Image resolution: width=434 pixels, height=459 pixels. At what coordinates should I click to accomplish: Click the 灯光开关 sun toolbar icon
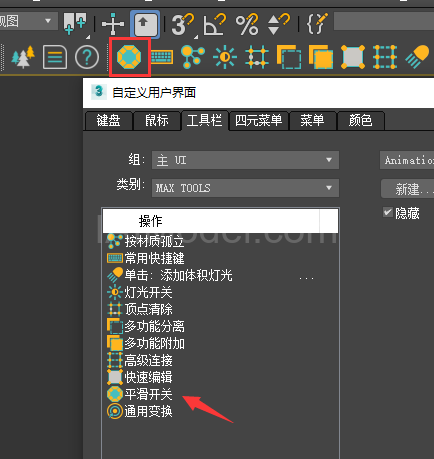pyautogui.click(x=225, y=57)
